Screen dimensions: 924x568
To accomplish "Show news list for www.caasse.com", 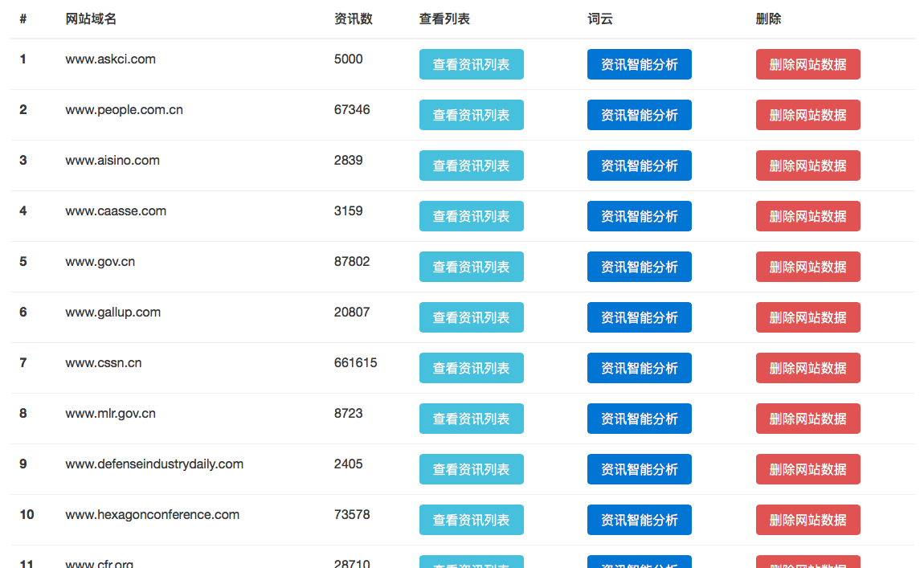I will tap(472, 216).
